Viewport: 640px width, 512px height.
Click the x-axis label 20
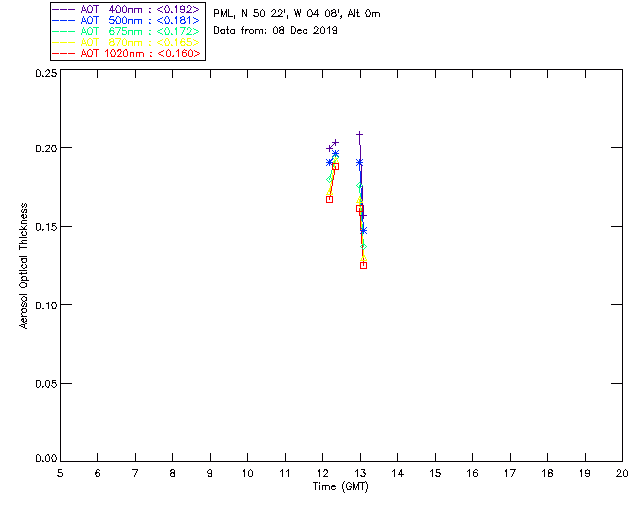[622, 474]
